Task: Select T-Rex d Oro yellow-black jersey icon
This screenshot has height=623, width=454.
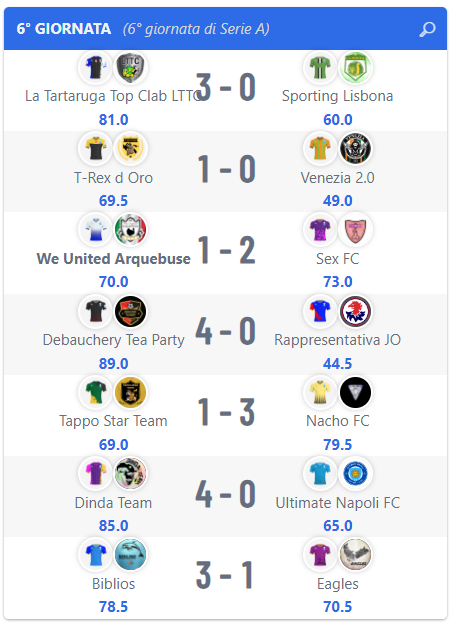Action: [96, 149]
